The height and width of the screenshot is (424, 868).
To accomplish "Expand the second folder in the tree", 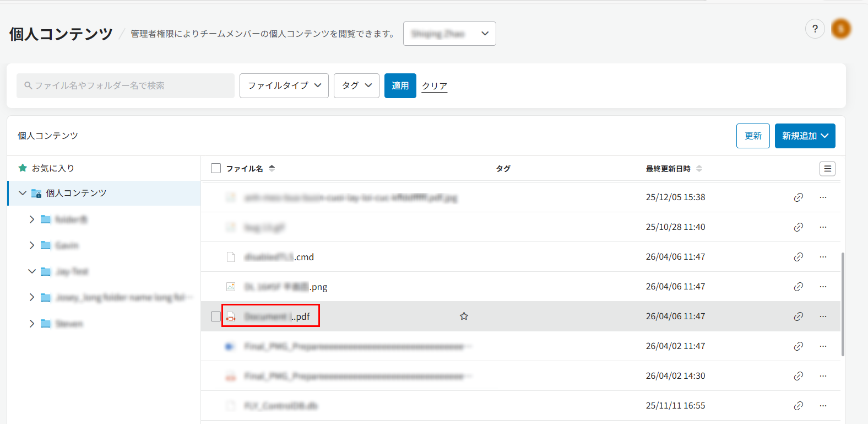I will pyautogui.click(x=31, y=245).
